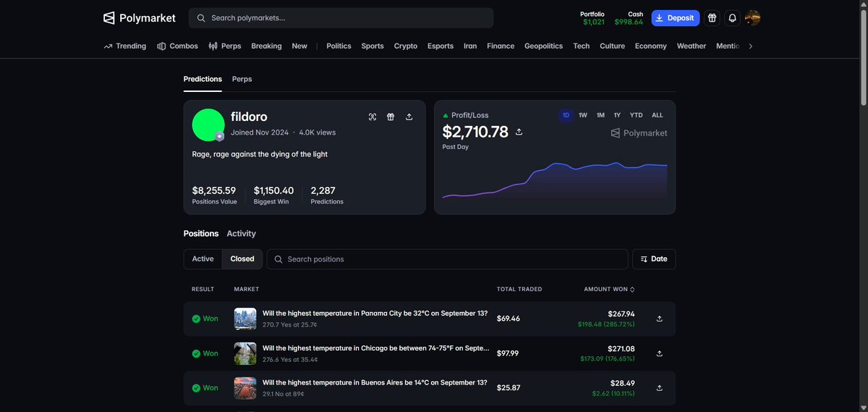
Task: Open the user avatar menu
Action: [x=752, y=18]
